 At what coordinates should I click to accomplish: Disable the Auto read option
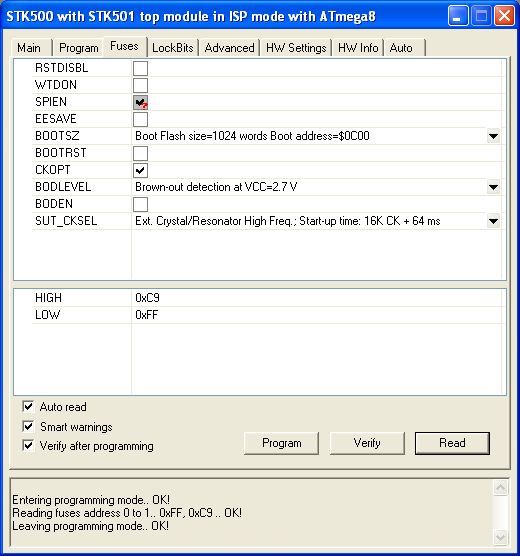28,406
